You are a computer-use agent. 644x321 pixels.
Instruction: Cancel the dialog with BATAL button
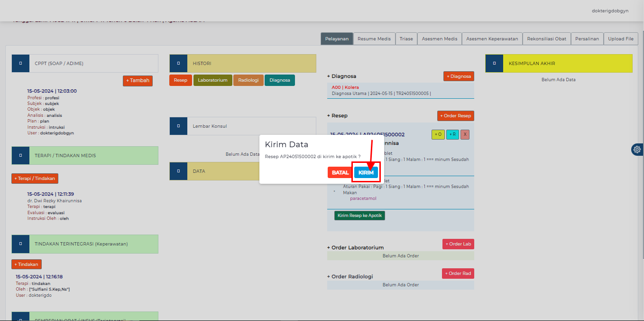coord(340,172)
